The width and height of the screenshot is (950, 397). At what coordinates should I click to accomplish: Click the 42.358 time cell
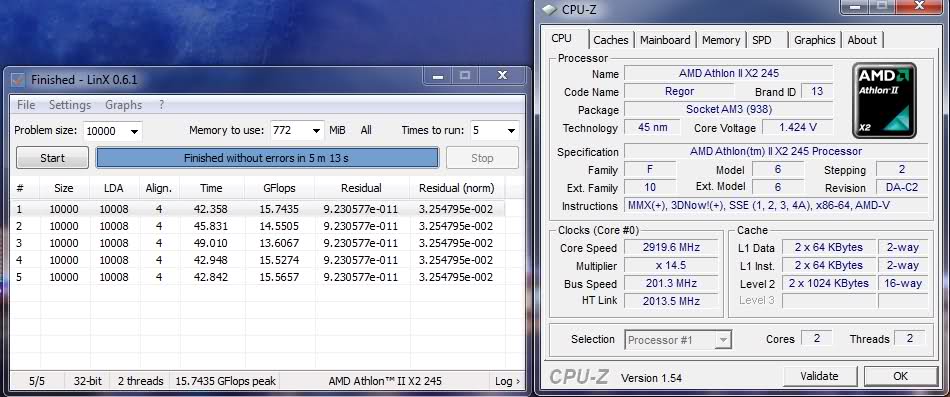click(x=211, y=209)
